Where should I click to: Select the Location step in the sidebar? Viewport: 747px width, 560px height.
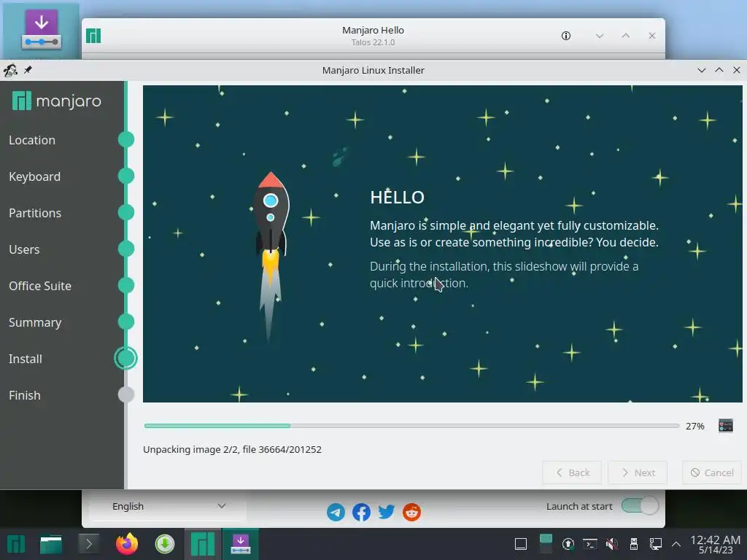(x=32, y=140)
